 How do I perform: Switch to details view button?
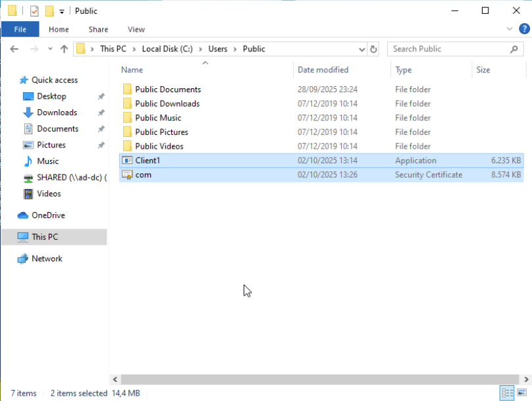point(506,393)
